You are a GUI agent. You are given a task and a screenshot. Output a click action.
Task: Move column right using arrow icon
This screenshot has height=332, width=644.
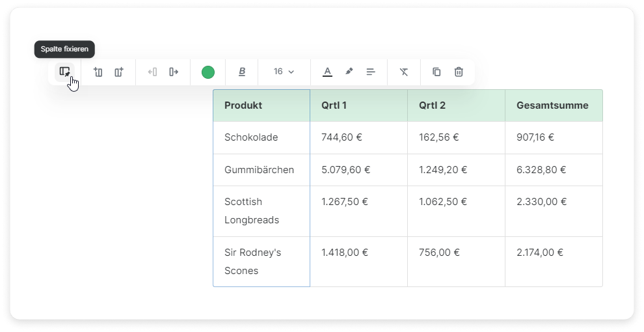pyautogui.click(x=174, y=72)
